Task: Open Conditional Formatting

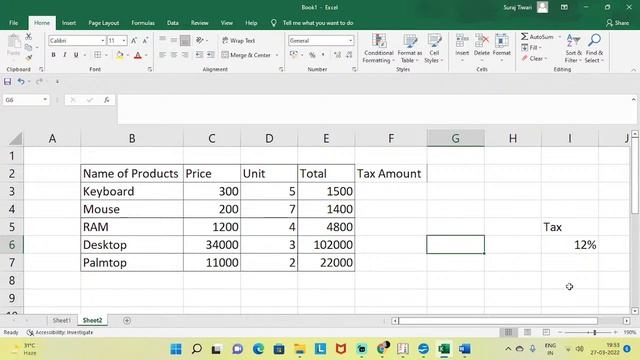Action: 379,48
